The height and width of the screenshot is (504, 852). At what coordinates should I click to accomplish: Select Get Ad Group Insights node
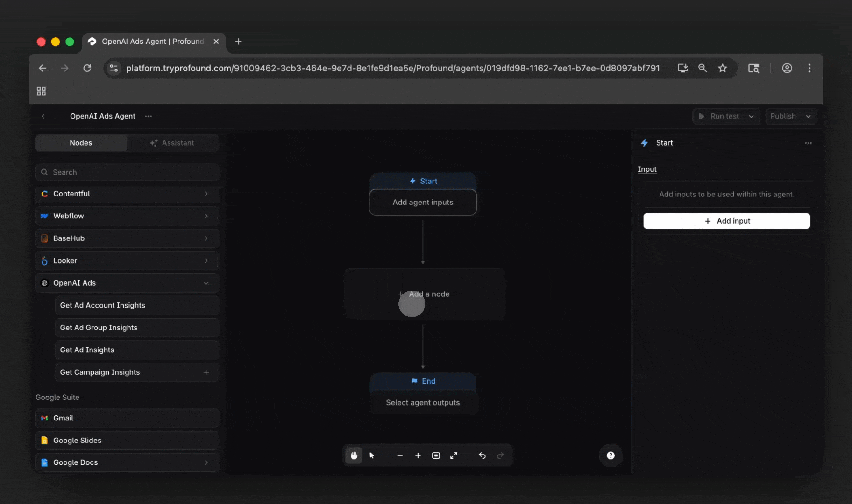137,328
